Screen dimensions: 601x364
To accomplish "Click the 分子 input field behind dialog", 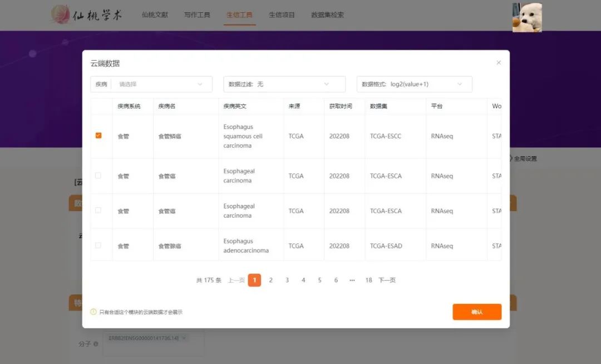I will (154, 343).
